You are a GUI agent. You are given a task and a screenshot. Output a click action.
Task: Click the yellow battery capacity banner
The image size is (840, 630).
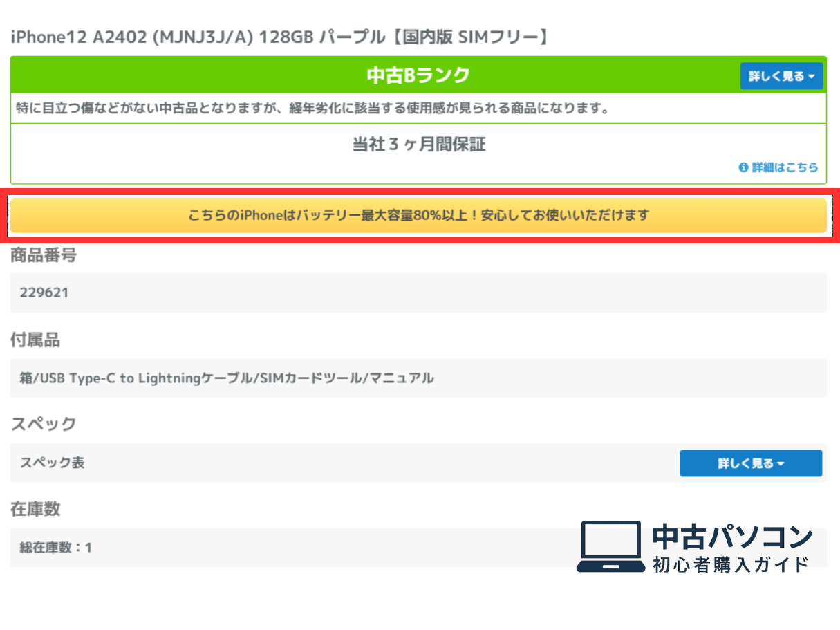tap(418, 215)
